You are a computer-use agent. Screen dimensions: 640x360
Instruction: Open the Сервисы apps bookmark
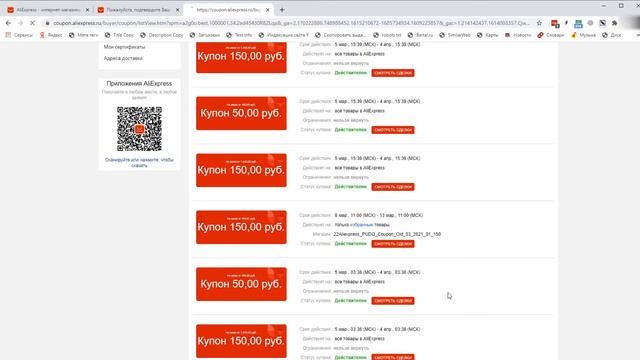[19, 35]
